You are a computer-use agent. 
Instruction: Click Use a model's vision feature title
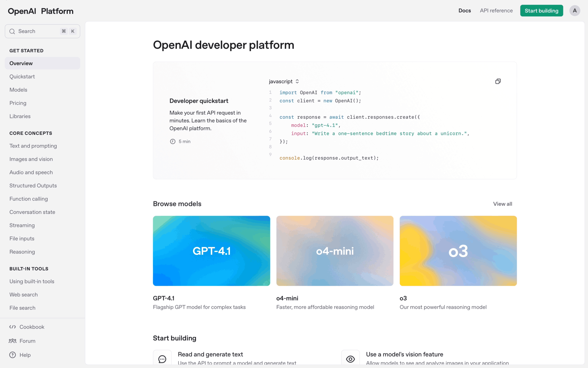405,355
